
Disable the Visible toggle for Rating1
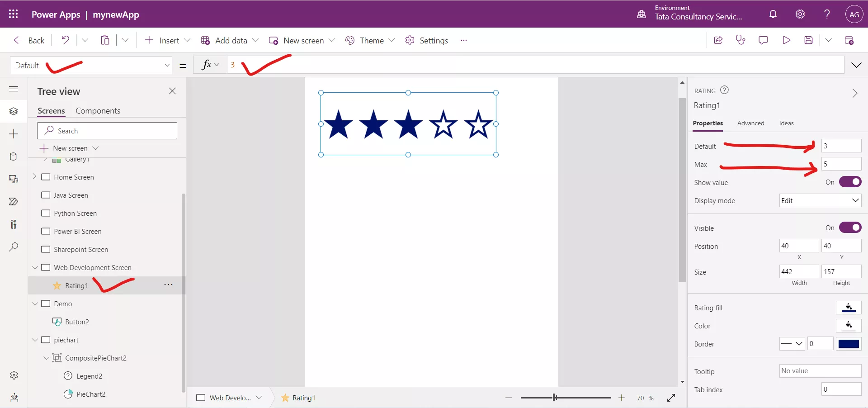click(850, 228)
